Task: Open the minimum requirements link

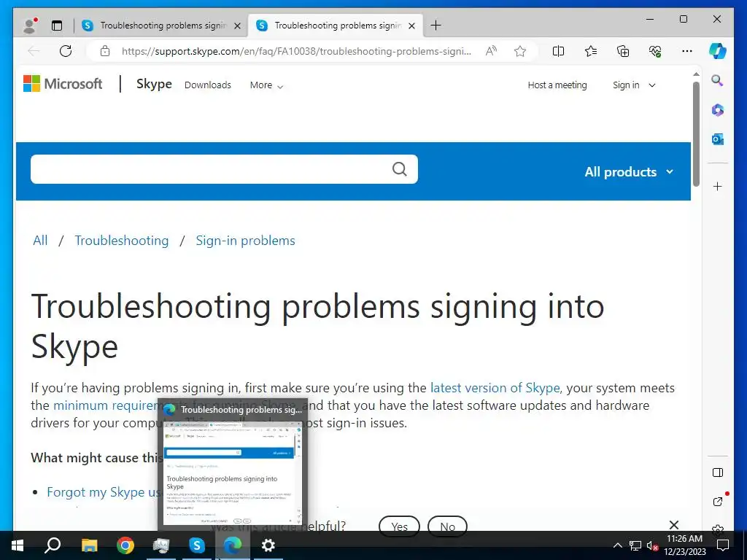Action: click(106, 405)
